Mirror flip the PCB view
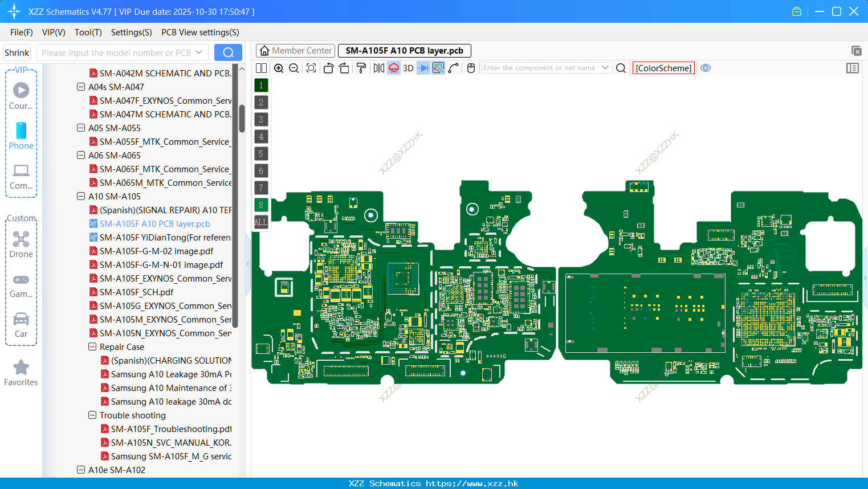This screenshot has width=868, height=489. click(378, 68)
